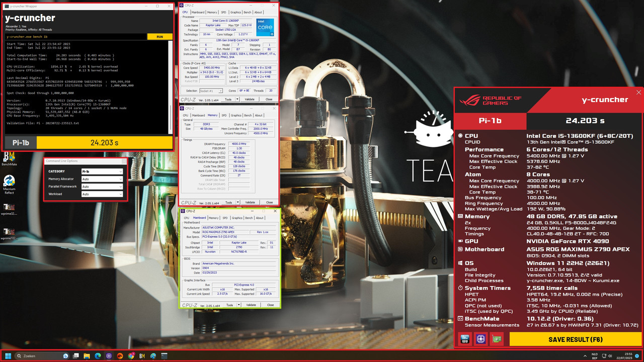The image size is (644, 362).
Task: Switch to Graphics tab in top CPU-Z window
Action: (x=235, y=12)
